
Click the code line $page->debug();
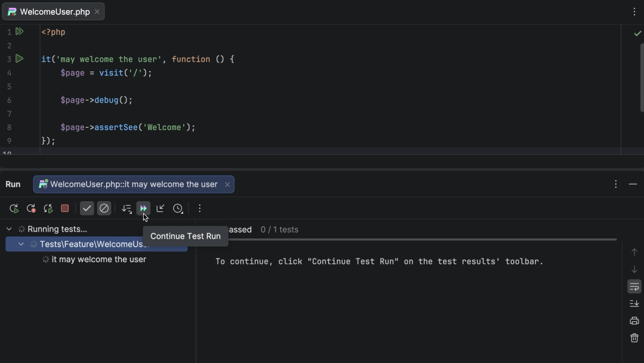(97, 100)
